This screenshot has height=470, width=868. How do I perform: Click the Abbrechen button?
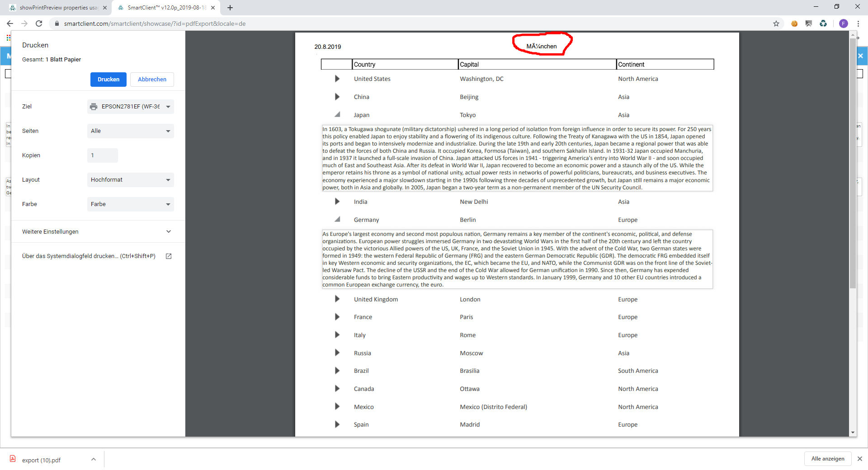point(152,80)
